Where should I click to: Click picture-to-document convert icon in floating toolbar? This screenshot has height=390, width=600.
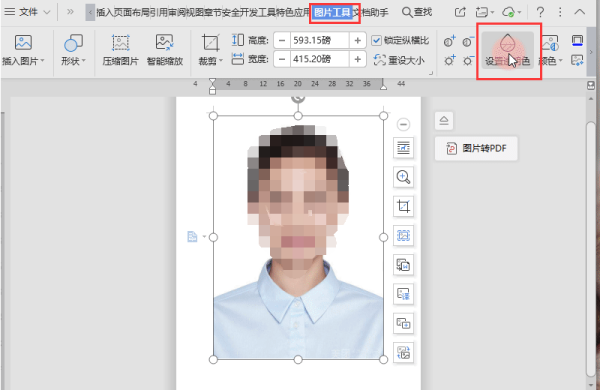[x=403, y=265]
